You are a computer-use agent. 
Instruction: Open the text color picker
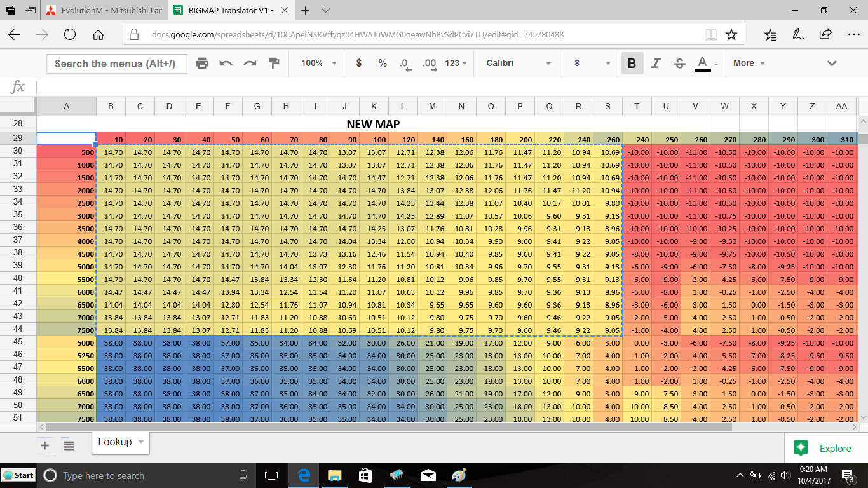(x=705, y=63)
